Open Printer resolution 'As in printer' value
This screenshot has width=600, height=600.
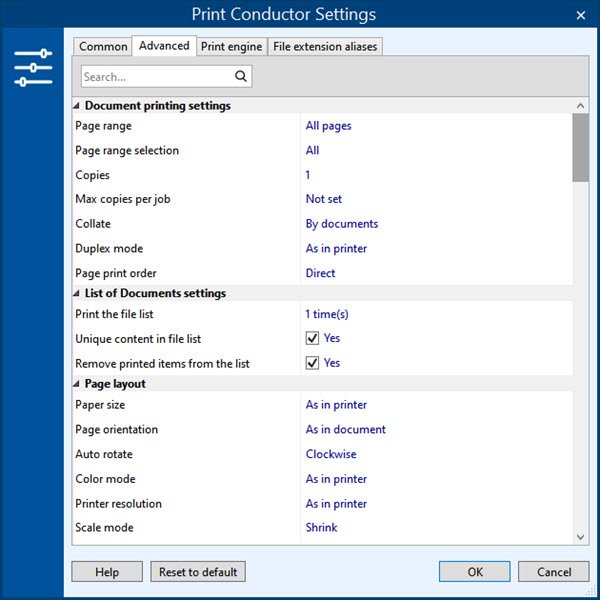tap(336, 504)
